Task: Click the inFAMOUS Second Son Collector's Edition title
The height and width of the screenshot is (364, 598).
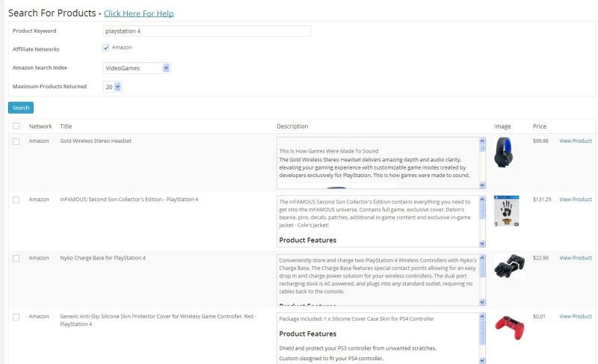Action: [x=129, y=200]
